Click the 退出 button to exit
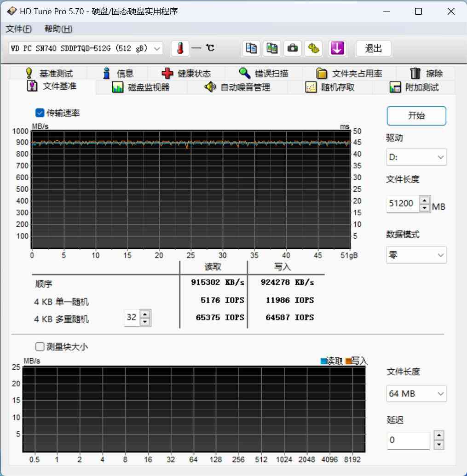This screenshot has width=467, height=476. pos(374,48)
